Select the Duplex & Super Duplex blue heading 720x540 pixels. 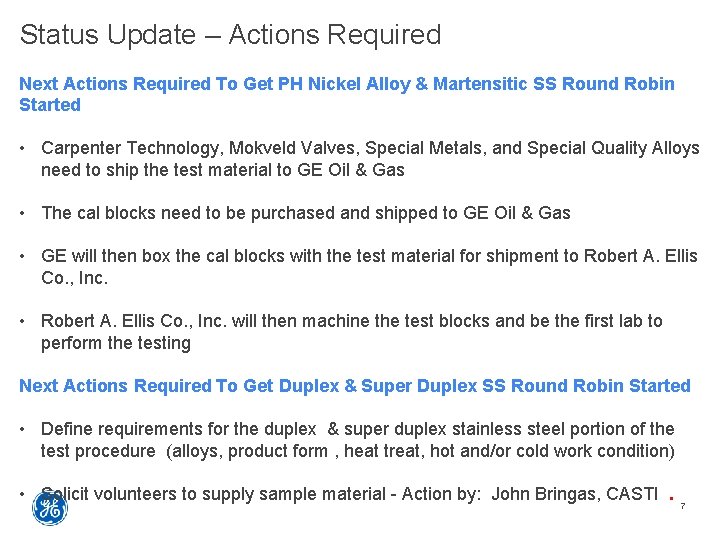355,386
